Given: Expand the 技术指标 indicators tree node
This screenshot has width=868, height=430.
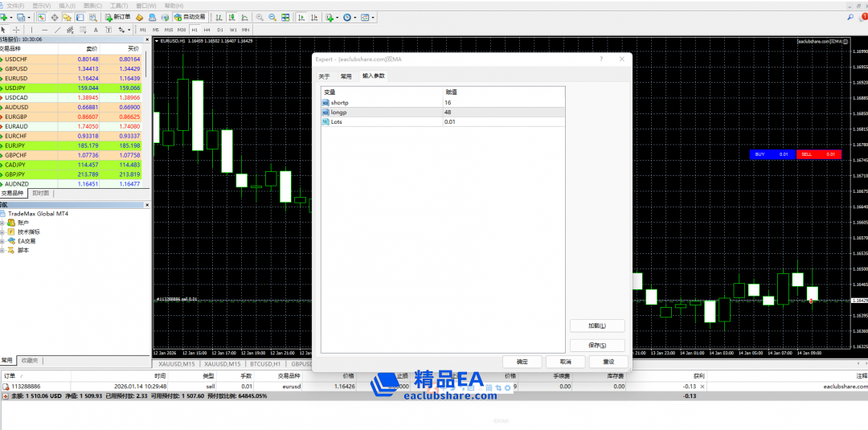Looking at the screenshot, I should (x=3, y=231).
